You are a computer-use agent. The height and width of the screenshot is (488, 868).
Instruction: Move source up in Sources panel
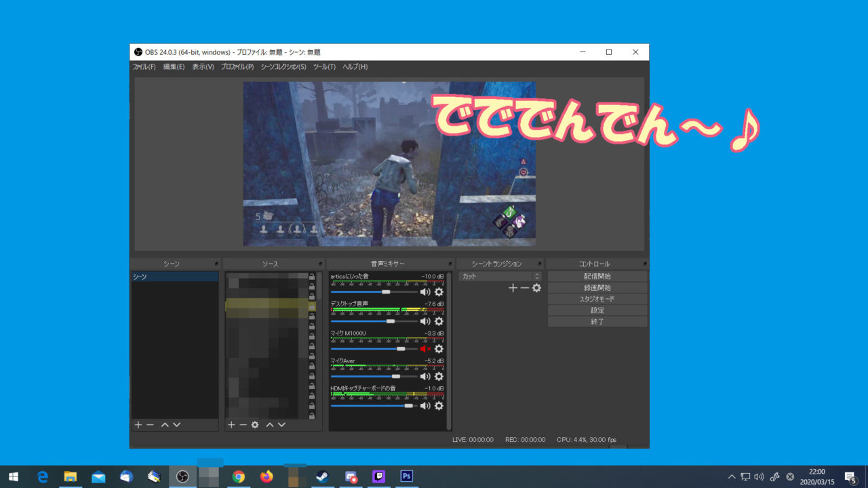click(x=270, y=425)
